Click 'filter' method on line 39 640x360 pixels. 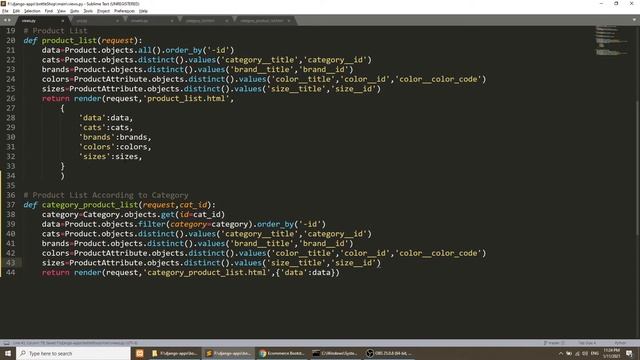pos(151,224)
